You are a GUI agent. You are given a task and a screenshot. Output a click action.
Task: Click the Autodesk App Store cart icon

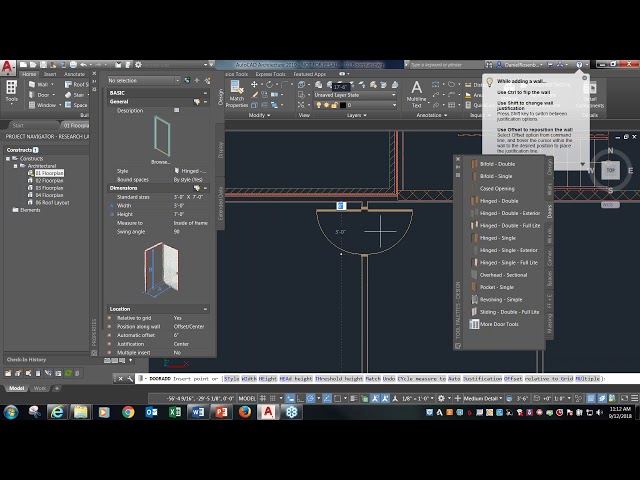tap(550, 64)
